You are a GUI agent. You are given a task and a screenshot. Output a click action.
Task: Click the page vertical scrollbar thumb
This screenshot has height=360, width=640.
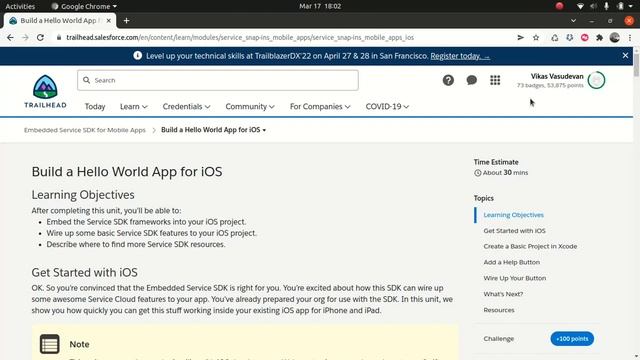pos(636,64)
